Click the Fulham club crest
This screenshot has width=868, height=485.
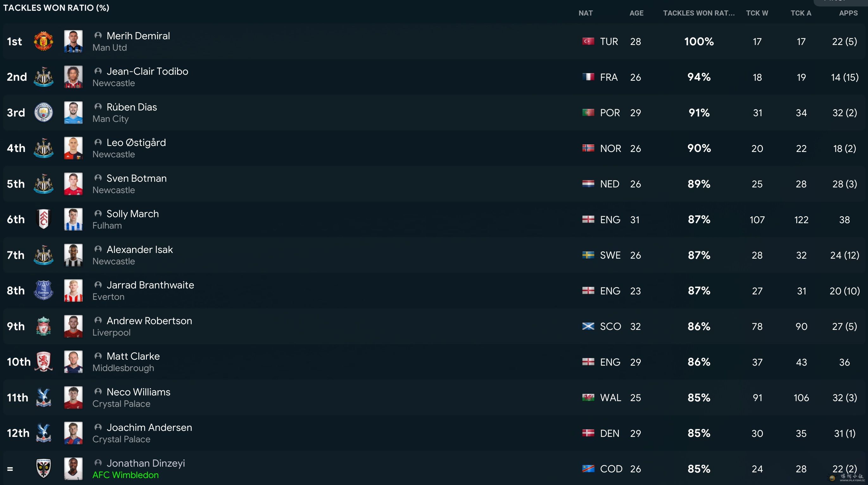click(43, 219)
